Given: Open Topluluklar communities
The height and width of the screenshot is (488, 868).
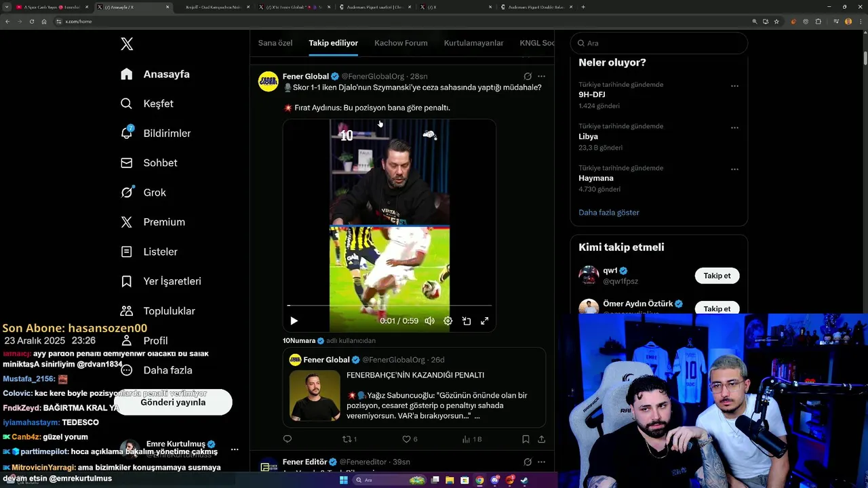Looking at the screenshot, I should [157, 311].
